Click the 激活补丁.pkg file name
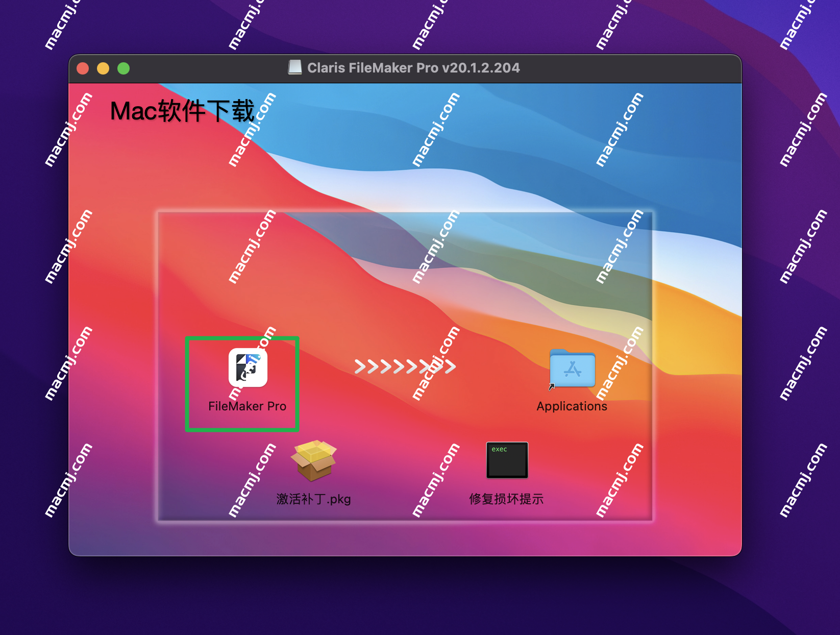The width and height of the screenshot is (840, 635). (314, 499)
